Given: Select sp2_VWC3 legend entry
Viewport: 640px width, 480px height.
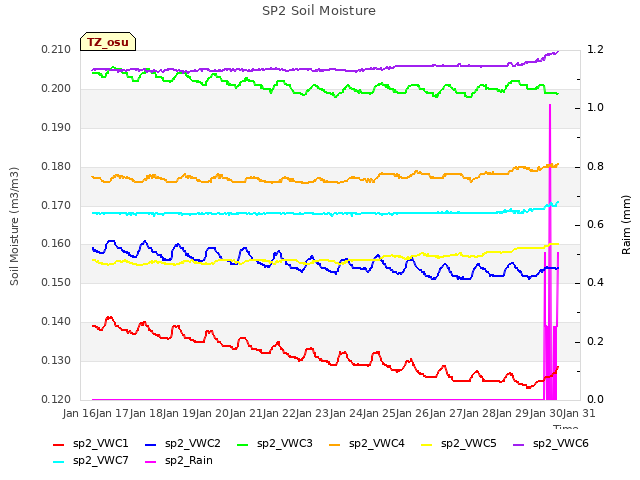Looking at the screenshot, I should point(275,444).
